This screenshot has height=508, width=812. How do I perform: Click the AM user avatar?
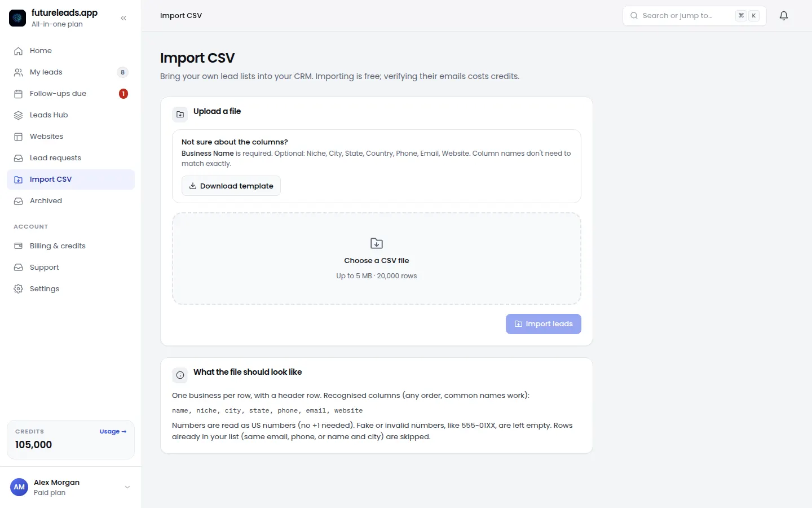(x=19, y=487)
